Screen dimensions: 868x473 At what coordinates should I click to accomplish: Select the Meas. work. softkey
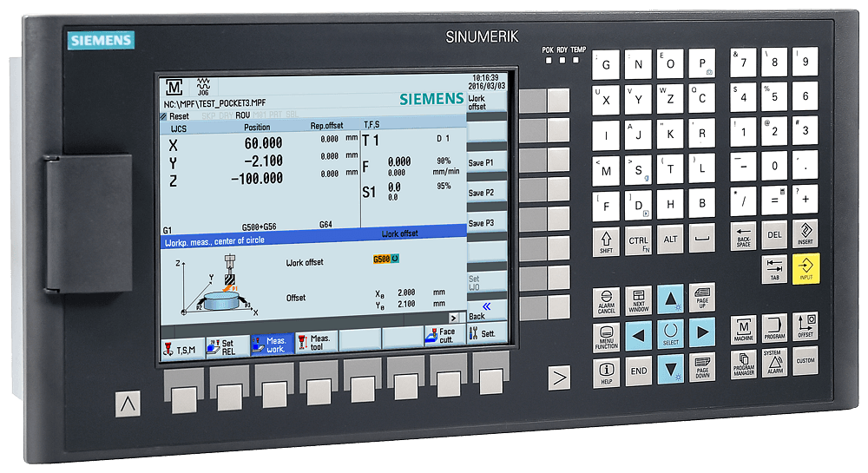point(272,344)
